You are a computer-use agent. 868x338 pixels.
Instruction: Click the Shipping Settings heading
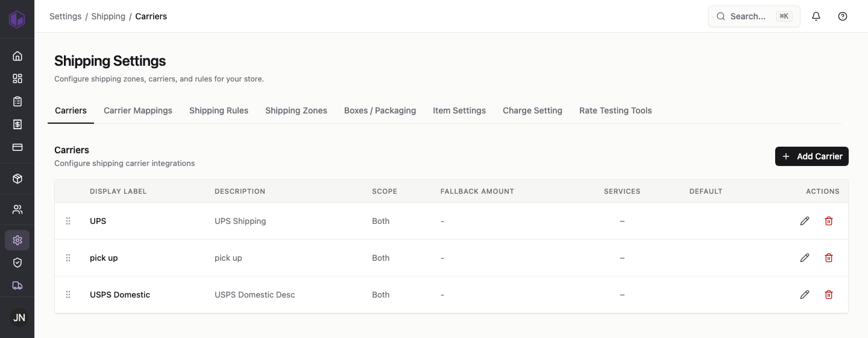(110, 61)
